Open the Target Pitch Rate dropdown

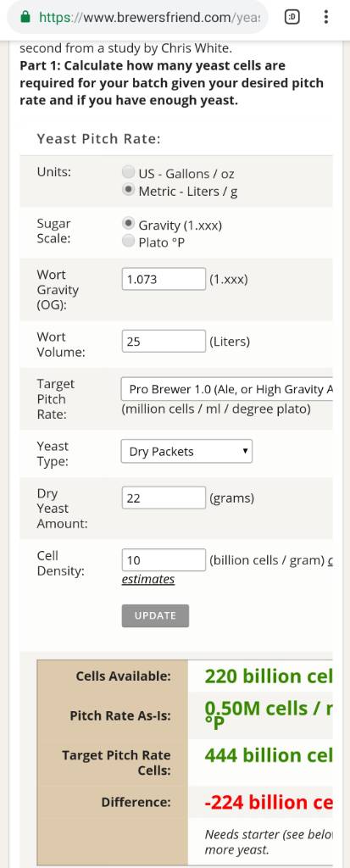226,389
